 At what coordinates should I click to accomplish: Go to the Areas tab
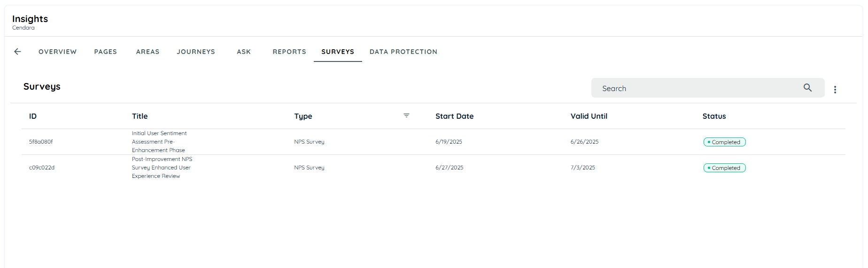click(x=147, y=52)
